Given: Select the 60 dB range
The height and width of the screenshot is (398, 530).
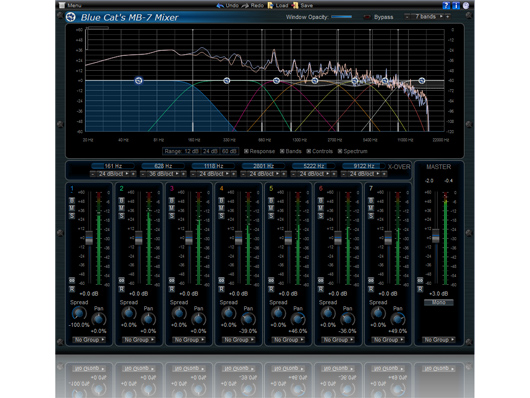Looking at the screenshot, I should (x=230, y=151).
